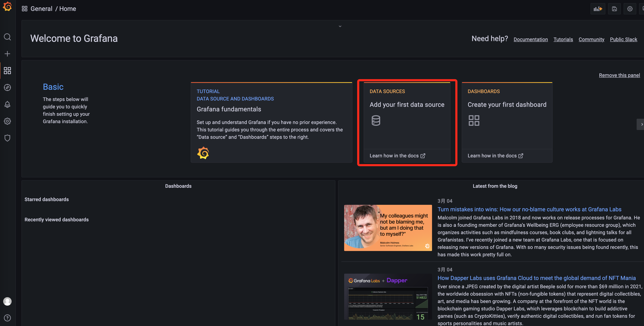Click the Grafana logo in tutorial card
The height and width of the screenshot is (326, 644).
click(203, 153)
